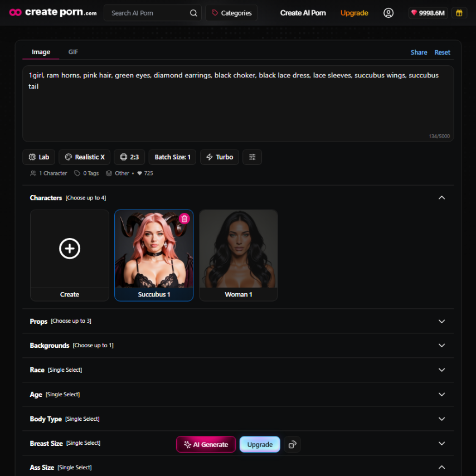Switch to the GIF tab
This screenshot has height=476, width=476.
coord(73,52)
